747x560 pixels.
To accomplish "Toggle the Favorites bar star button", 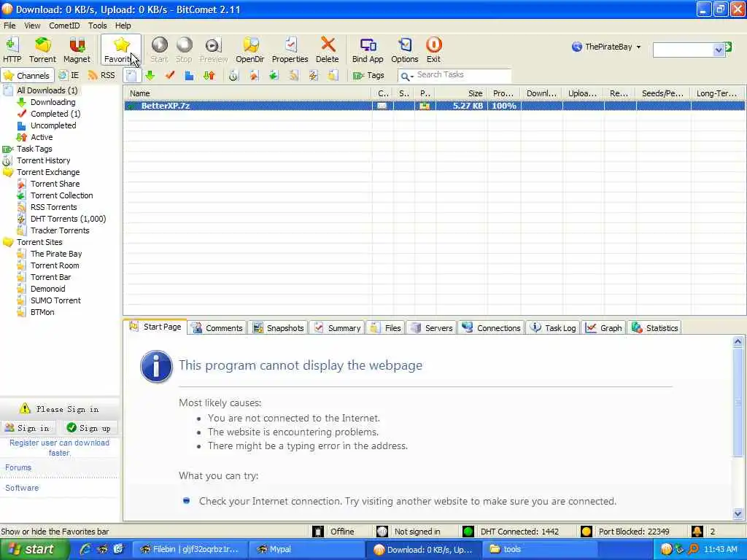I will tap(121, 50).
